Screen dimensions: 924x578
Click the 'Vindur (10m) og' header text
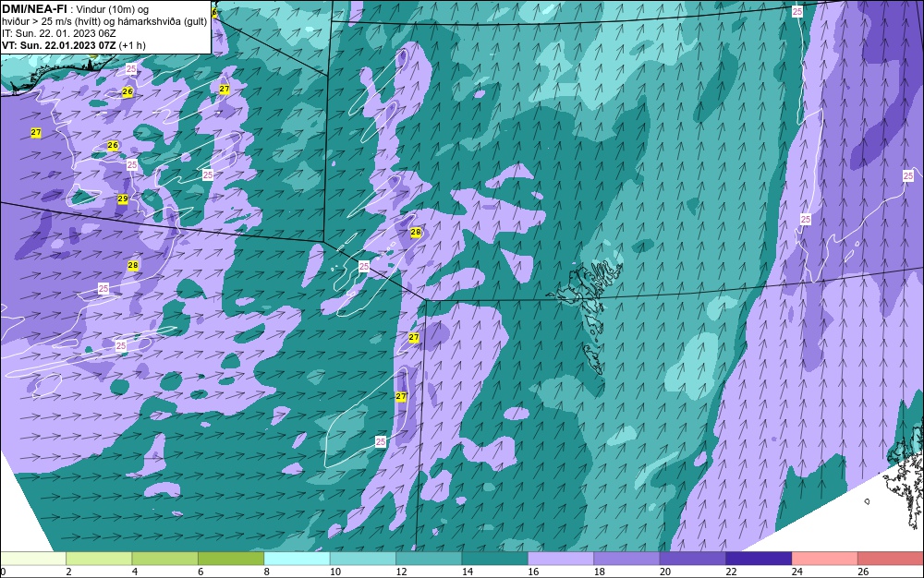click(114, 9)
